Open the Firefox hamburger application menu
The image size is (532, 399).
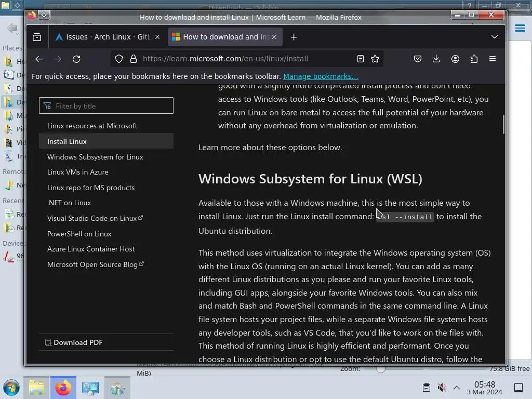click(493, 59)
